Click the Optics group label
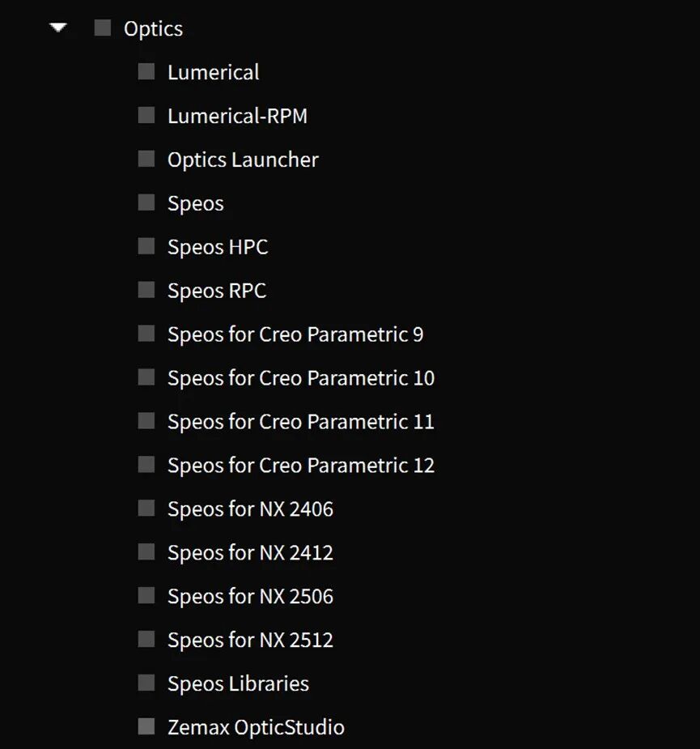 tap(153, 29)
